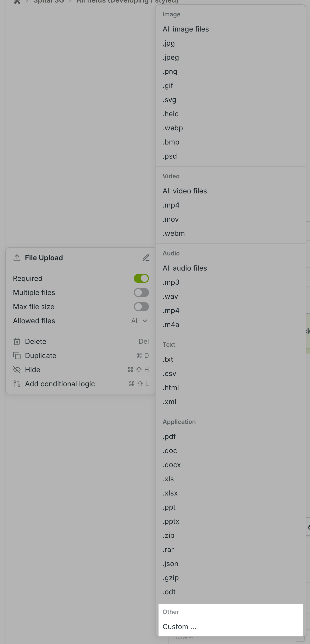This screenshot has height=644, width=310.
Task: Select the .m4a file type
Action: 230,325
